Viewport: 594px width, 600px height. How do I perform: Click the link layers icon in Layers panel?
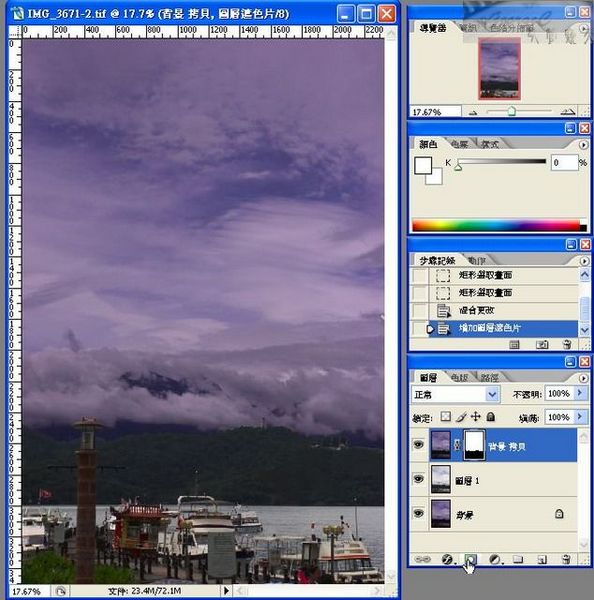[422, 559]
